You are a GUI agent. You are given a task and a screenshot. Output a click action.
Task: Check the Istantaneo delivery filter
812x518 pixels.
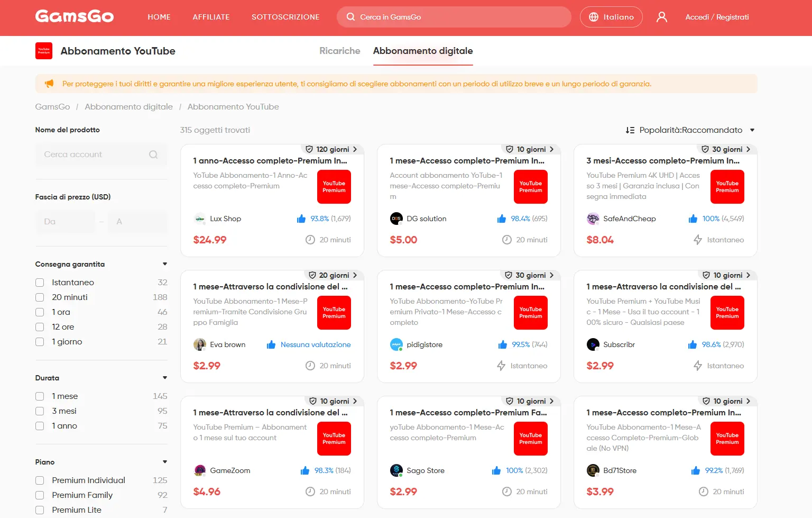tap(40, 283)
